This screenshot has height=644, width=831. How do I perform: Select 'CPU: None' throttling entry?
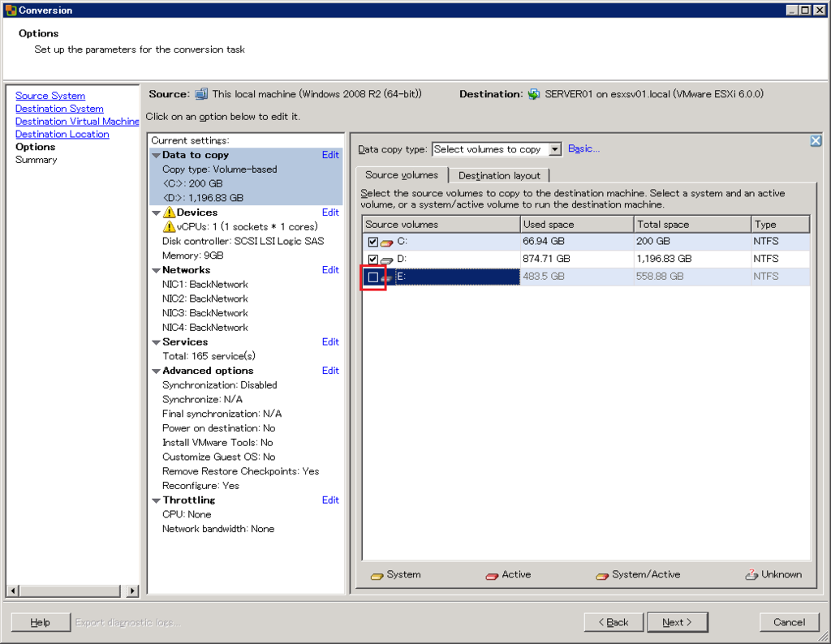[187, 515]
